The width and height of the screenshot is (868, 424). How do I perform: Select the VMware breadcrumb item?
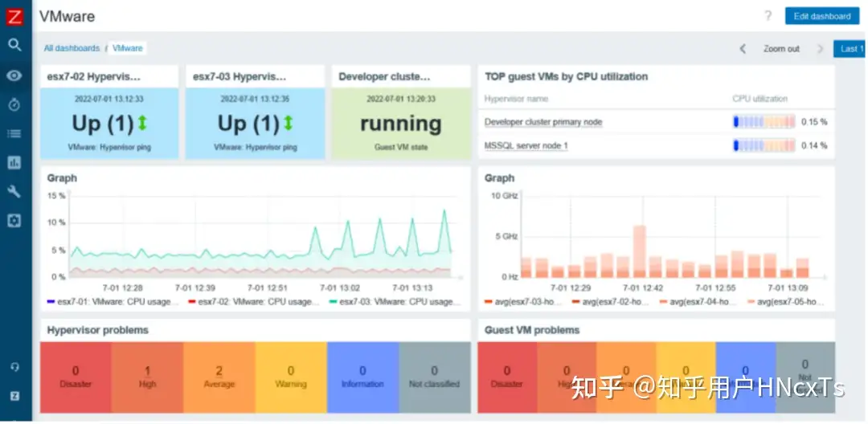tap(127, 48)
